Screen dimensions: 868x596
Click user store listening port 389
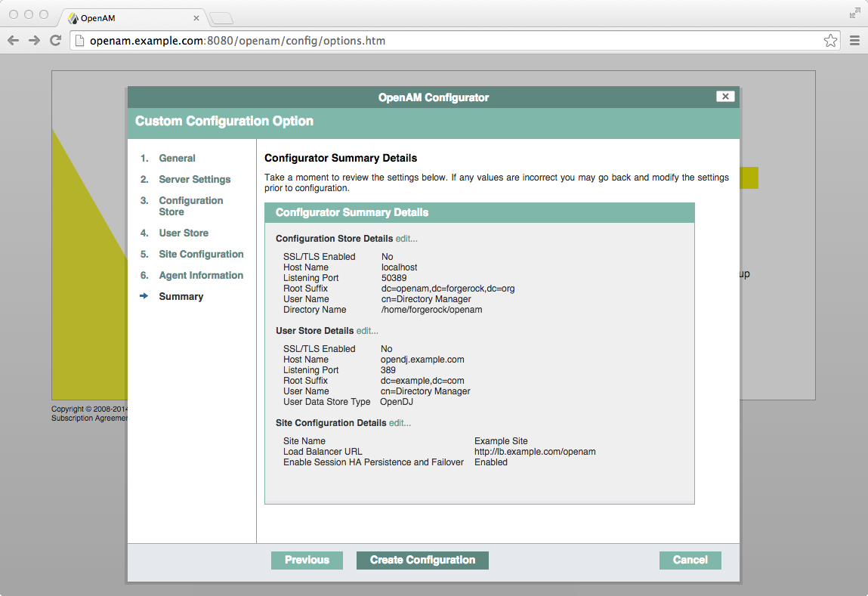388,370
